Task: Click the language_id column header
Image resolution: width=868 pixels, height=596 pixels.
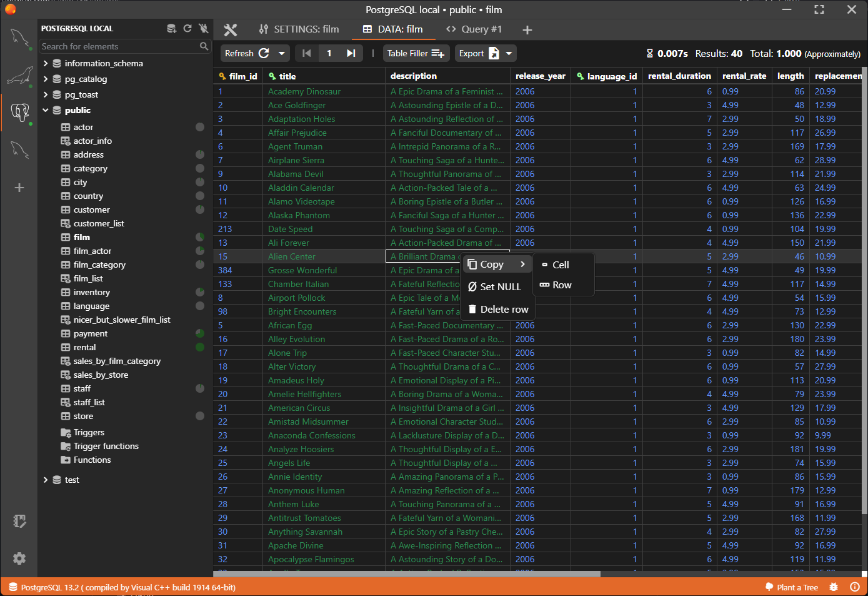Action: [x=607, y=76]
